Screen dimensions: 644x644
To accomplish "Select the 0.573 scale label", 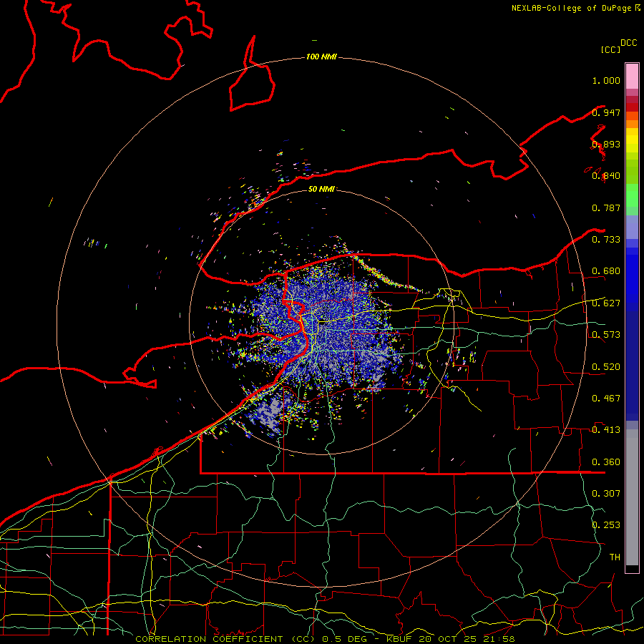I will (606, 335).
